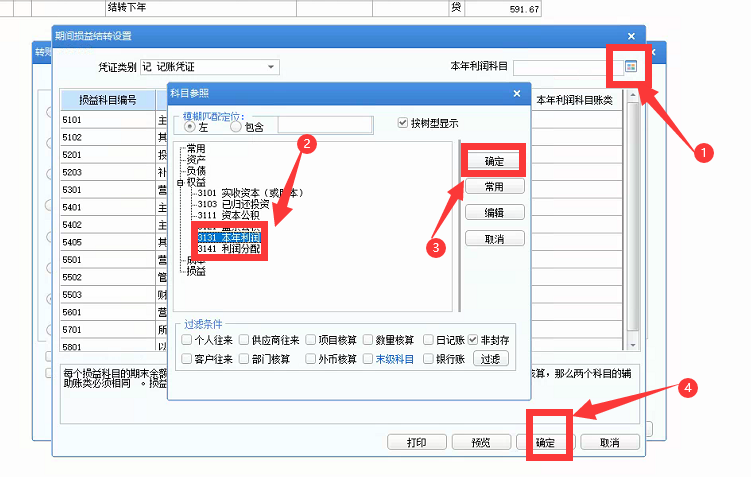Focus the fuzzy match text field

coord(325,125)
